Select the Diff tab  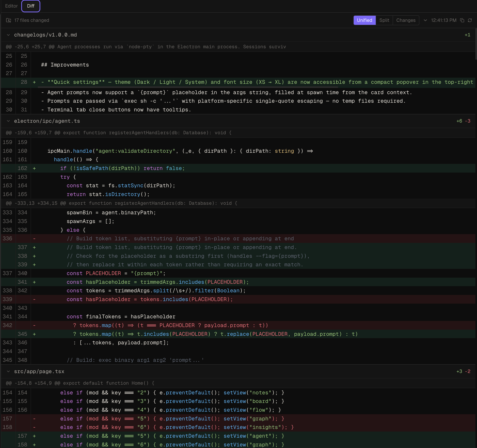tap(31, 6)
